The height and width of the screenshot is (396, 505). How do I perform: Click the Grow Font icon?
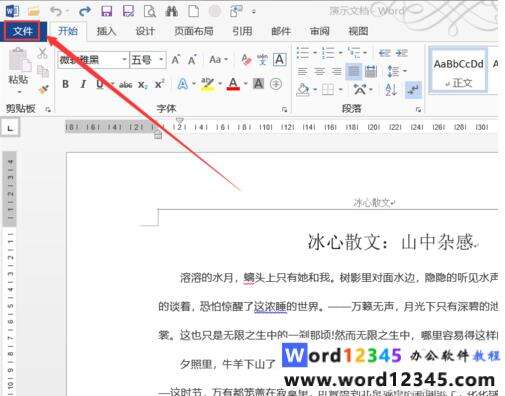175,60
